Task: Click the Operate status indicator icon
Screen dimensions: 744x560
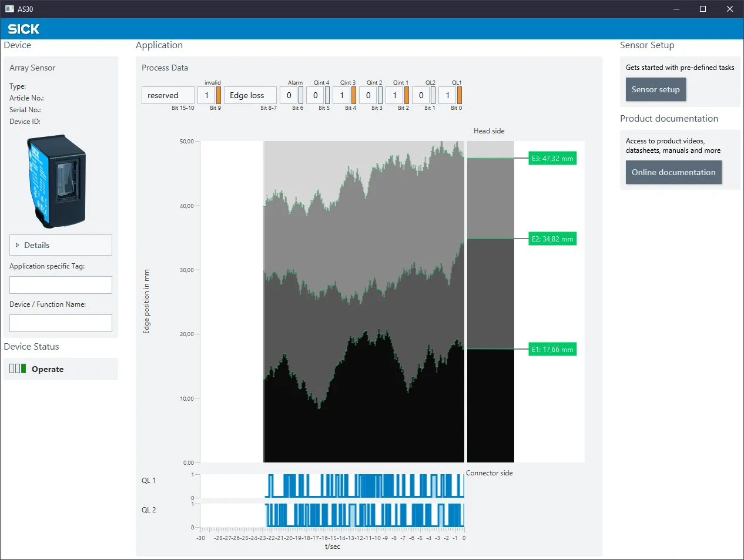Action: [x=18, y=368]
